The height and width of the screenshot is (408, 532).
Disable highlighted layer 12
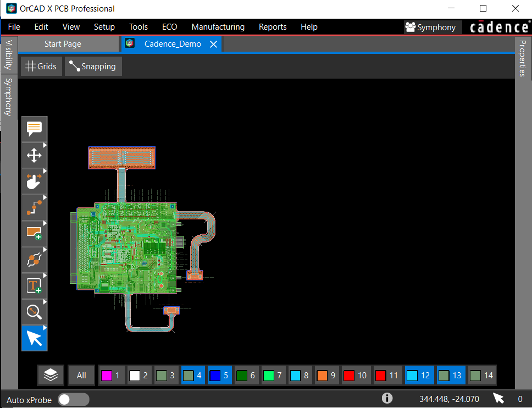pos(419,375)
